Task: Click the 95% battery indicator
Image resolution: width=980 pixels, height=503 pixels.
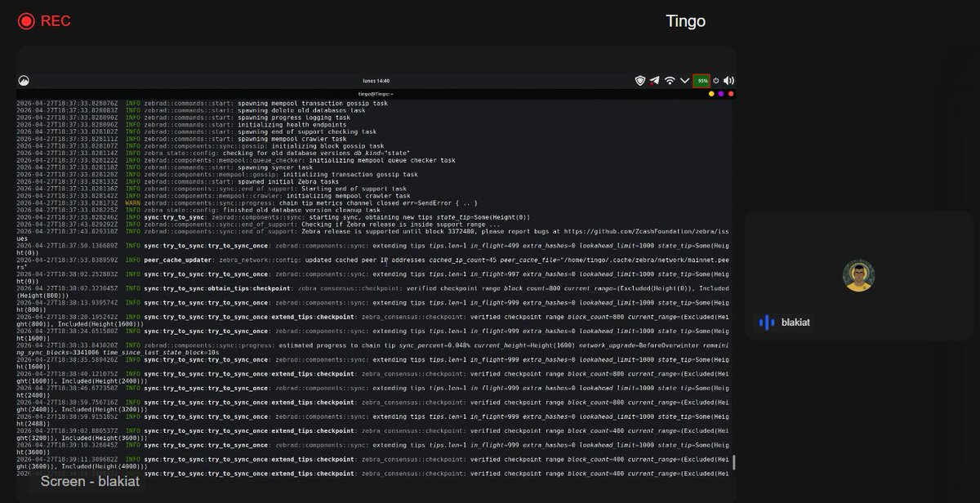Action: (x=702, y=81)
